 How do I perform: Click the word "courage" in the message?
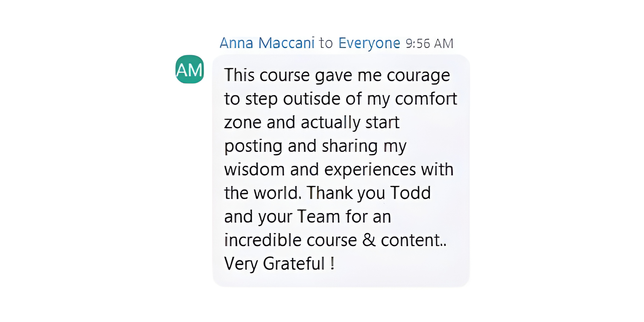pos(418,75)
